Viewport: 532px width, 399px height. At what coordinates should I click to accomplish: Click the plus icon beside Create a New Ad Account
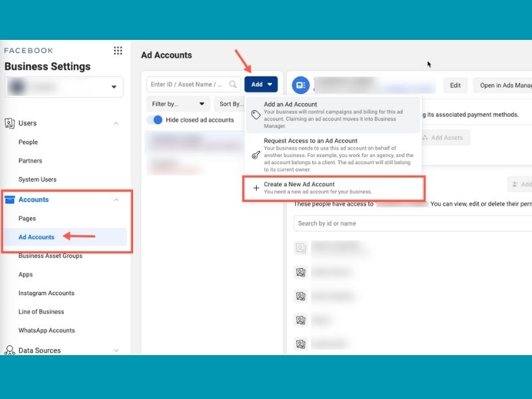coord(256,188)
